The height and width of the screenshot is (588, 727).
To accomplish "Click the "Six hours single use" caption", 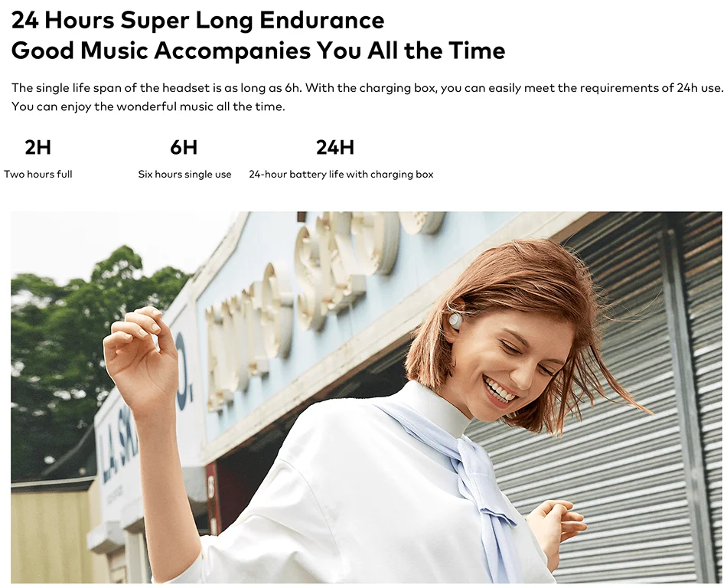I will 184,175.
